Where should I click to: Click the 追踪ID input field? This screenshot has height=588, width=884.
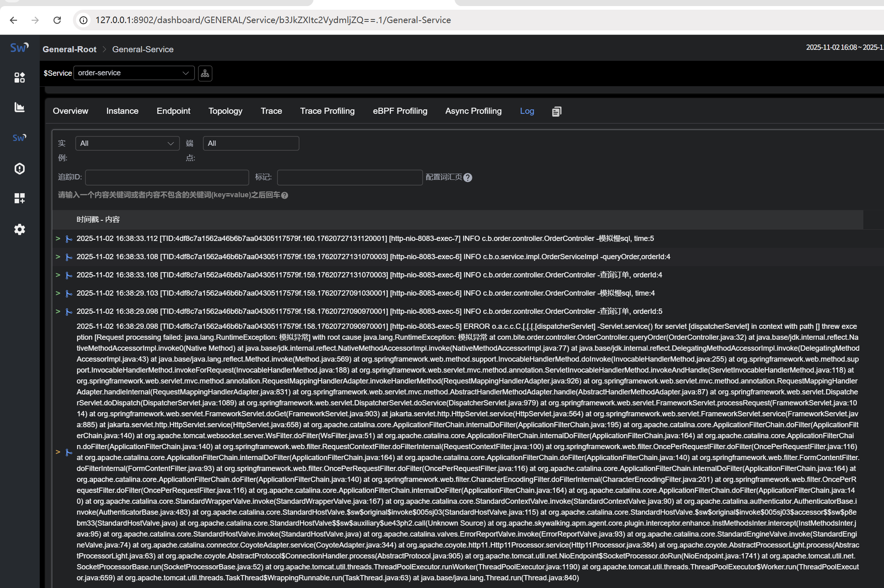167,177
